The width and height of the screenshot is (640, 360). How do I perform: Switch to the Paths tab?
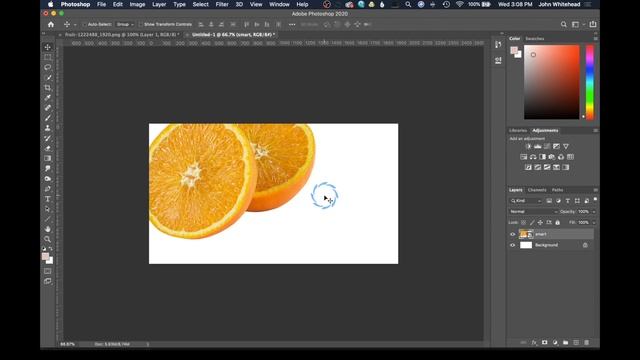tap(557, 190)
